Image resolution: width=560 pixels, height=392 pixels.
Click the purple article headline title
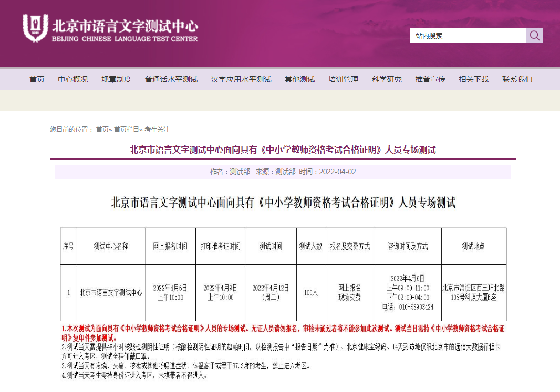tap(283, 150)
